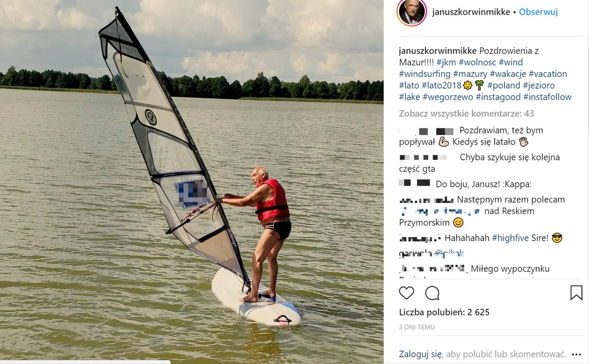Open #instafollow hashtag
The height and width of the screenshot is (364, 589).
click(x=547, y=97)
